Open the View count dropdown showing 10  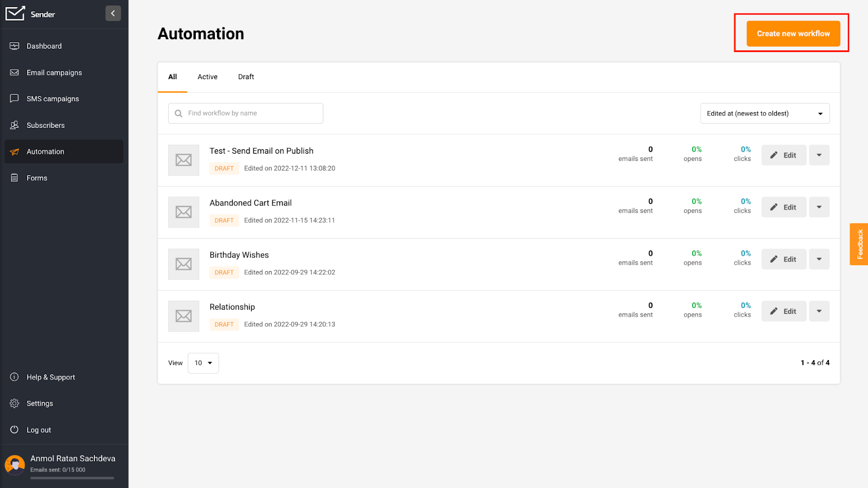click(203, 363)
